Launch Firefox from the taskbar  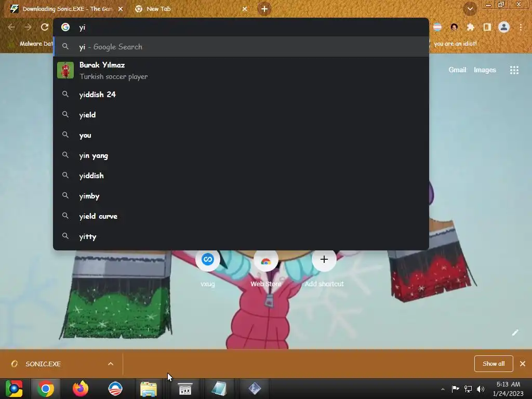pyautogui.click(x=81, y=389)
